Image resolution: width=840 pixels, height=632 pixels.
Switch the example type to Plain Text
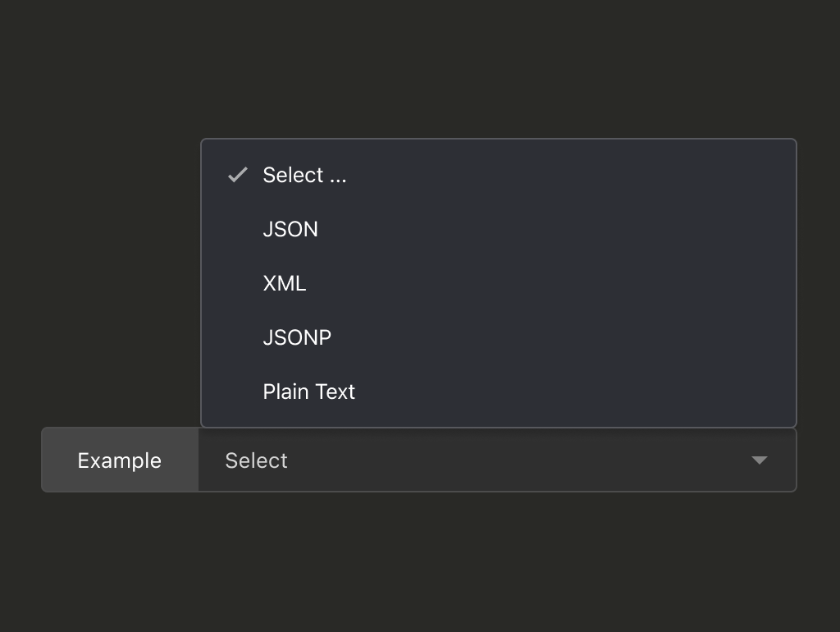(x=308, y=392)
